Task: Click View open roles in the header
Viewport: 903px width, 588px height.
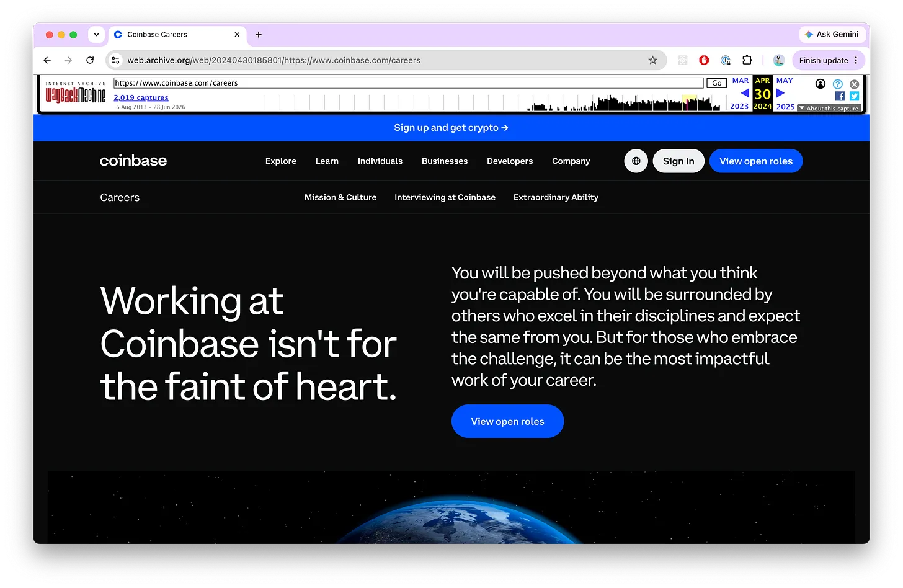Action: coord(756,161)
